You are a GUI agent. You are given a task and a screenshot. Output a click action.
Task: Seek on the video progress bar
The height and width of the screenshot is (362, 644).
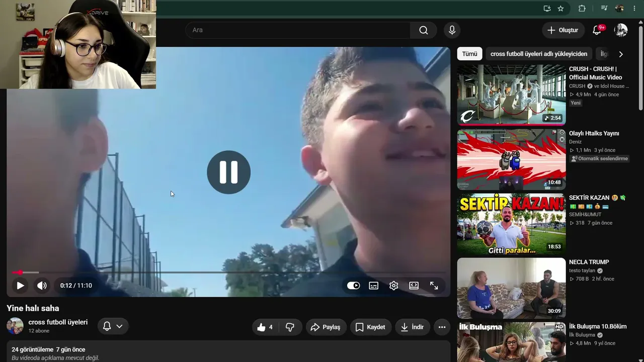coord(228,273)
